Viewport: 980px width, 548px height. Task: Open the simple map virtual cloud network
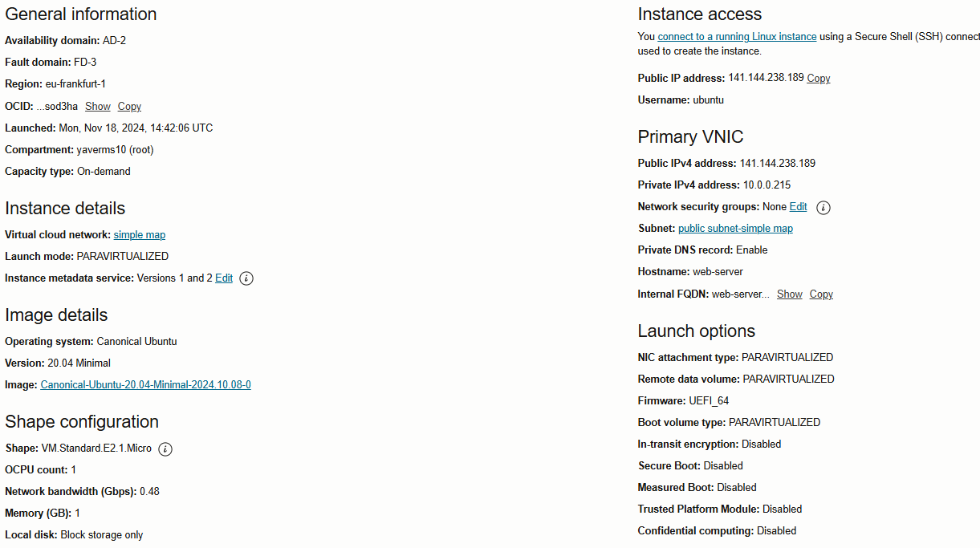[x=139, y=234]
